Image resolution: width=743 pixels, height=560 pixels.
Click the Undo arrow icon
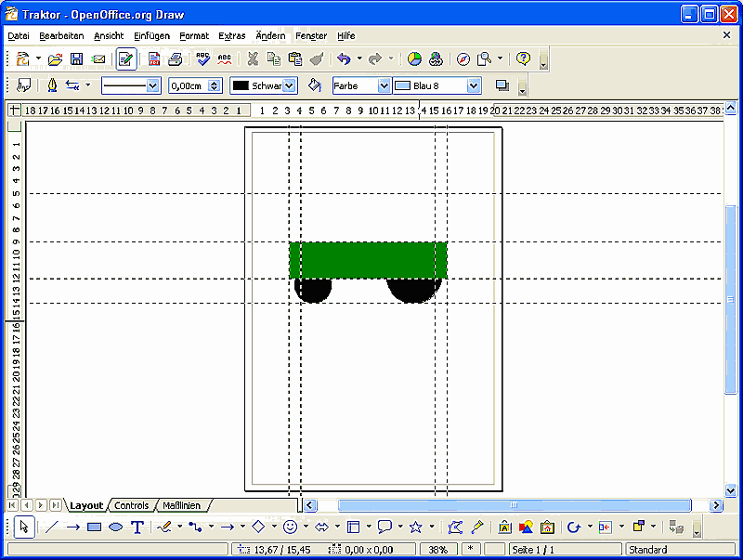(x=344, y=59)
